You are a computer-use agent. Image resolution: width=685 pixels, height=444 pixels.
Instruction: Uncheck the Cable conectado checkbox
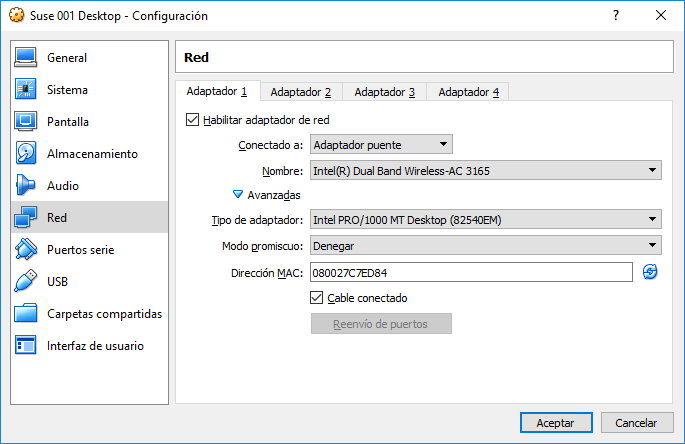click(x=317, y=298)
